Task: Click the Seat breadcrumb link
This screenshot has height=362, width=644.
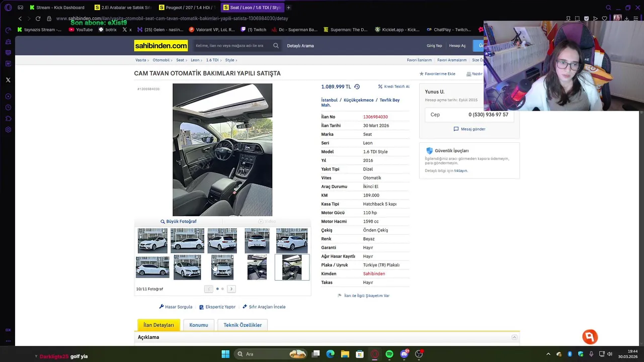Action: (x=180, y=60)
